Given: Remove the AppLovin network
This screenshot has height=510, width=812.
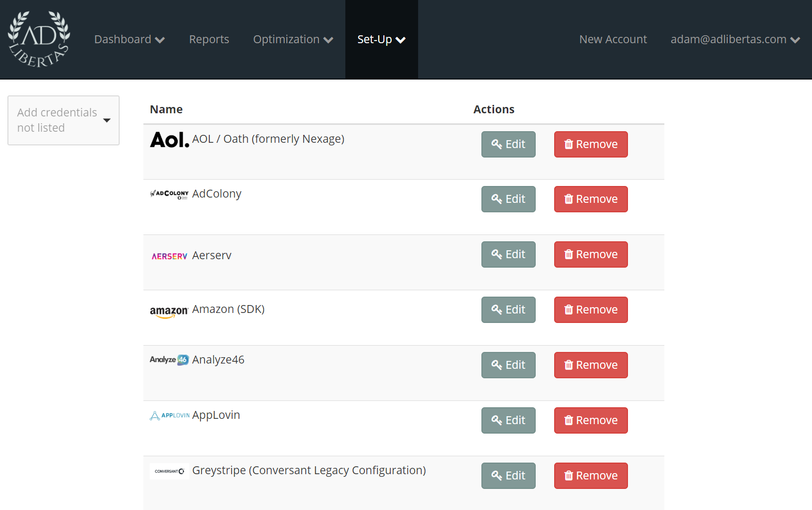Looking at the screenshot, I should click(591, 420).
